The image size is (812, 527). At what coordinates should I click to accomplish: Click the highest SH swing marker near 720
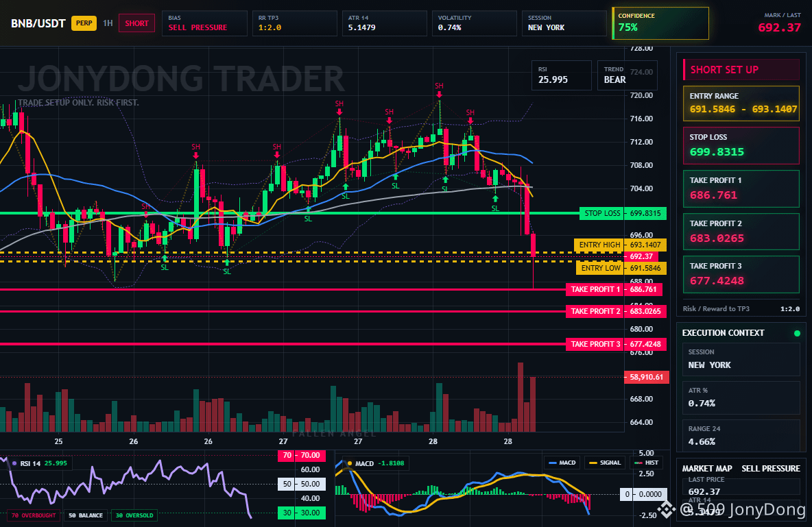pos(439,89)
